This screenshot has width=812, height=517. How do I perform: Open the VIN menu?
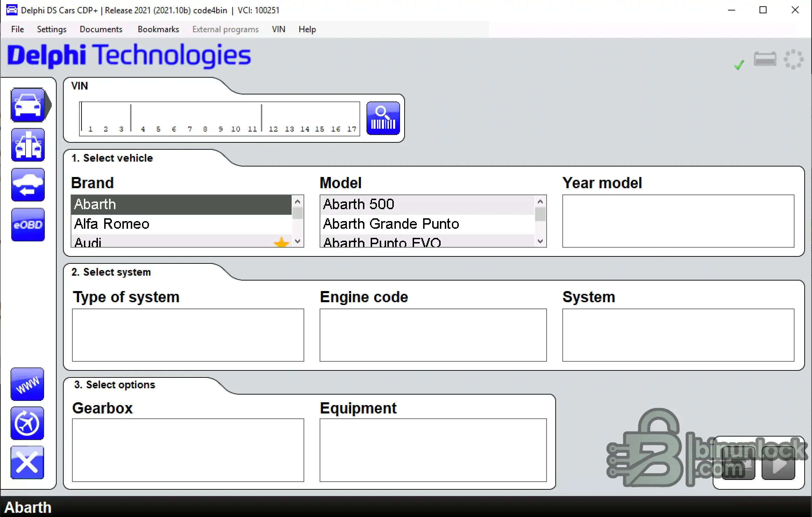[x=279, y=29]
